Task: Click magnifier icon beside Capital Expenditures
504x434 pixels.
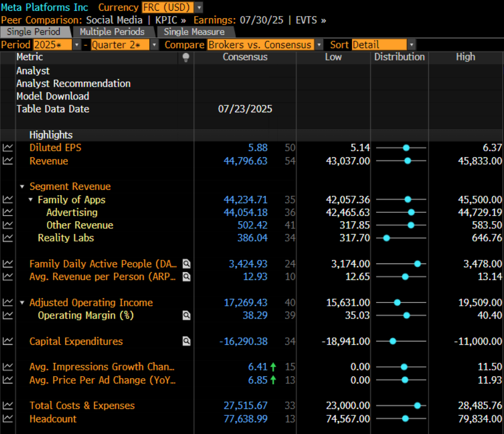Action: (x=186, y=341)
